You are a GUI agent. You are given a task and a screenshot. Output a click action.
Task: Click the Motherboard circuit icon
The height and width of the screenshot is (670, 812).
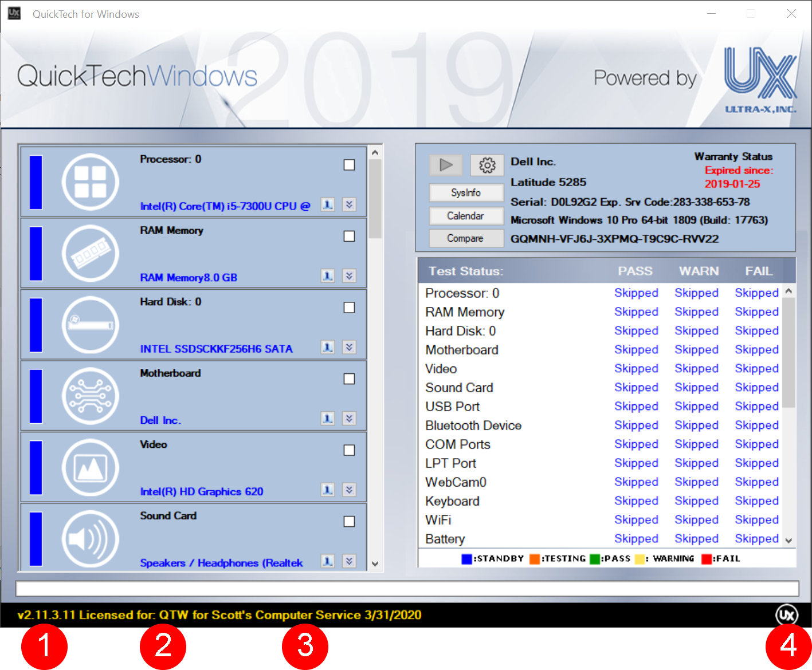(x=91, y=396)
